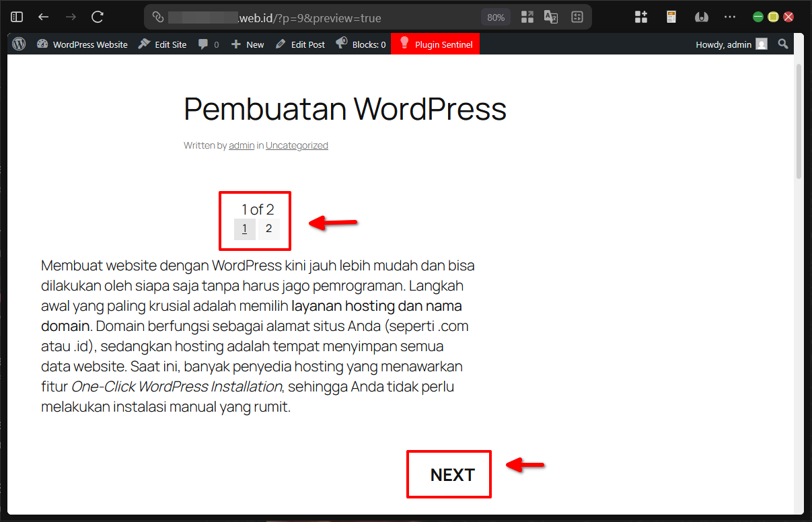Viewport: 812px width, 522px height.
Task: Select Edit Post in the admin bar
Action: pyautogui.click(x=300, y=44)
